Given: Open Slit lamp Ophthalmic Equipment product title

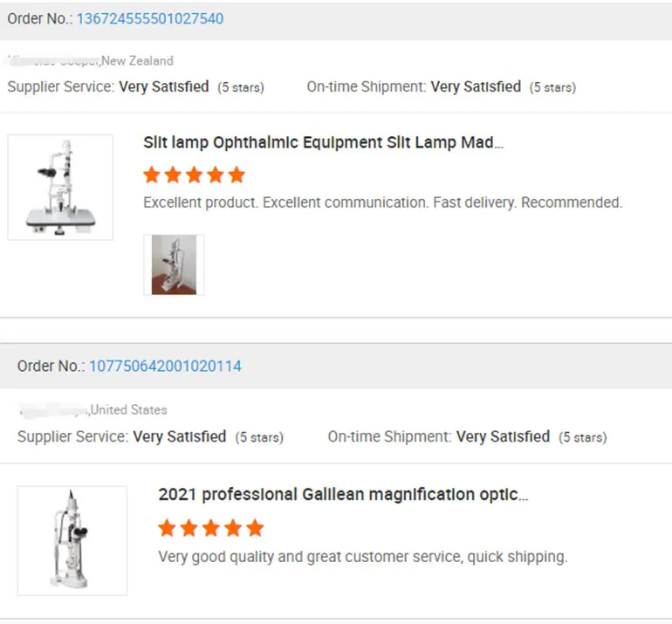Looking at the screenshot, I should click(323, 142).
